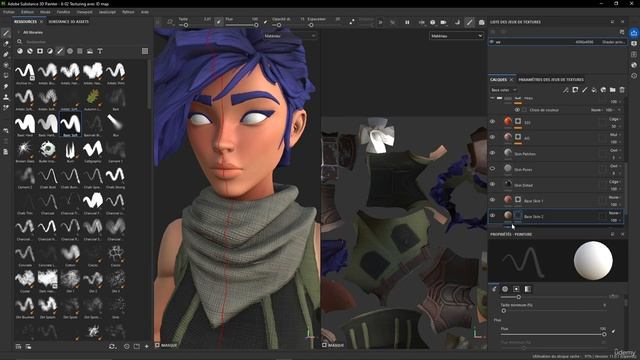
Task: Open blend mode dropdown of Skin Patches layer
Action: [615, 150]
